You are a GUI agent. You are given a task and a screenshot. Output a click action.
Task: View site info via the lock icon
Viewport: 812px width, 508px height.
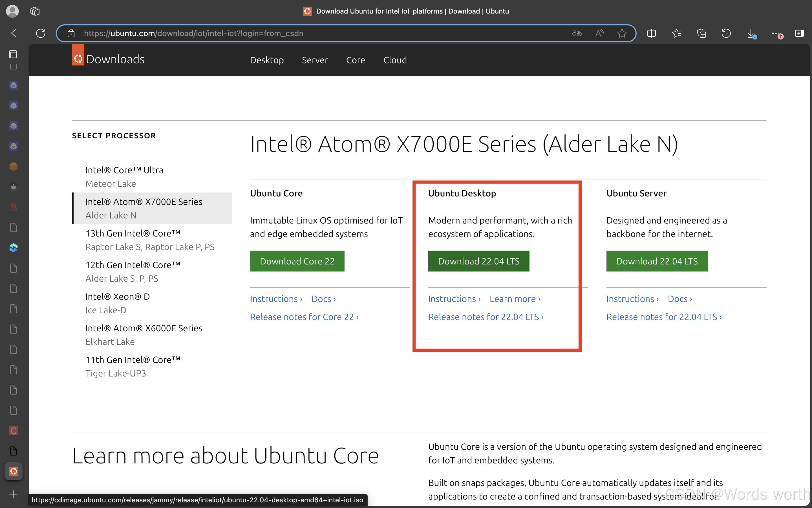tap(71, 33)
